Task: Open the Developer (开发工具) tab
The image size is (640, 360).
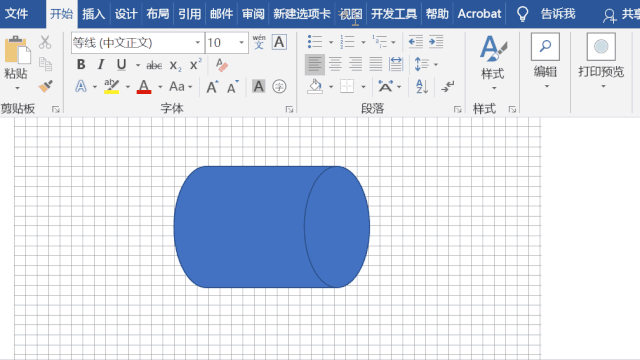Action: pos(394,14)
